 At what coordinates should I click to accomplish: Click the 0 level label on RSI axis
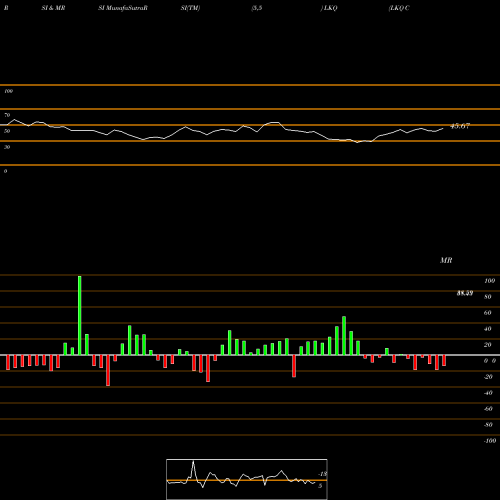[x=5, y=171]
